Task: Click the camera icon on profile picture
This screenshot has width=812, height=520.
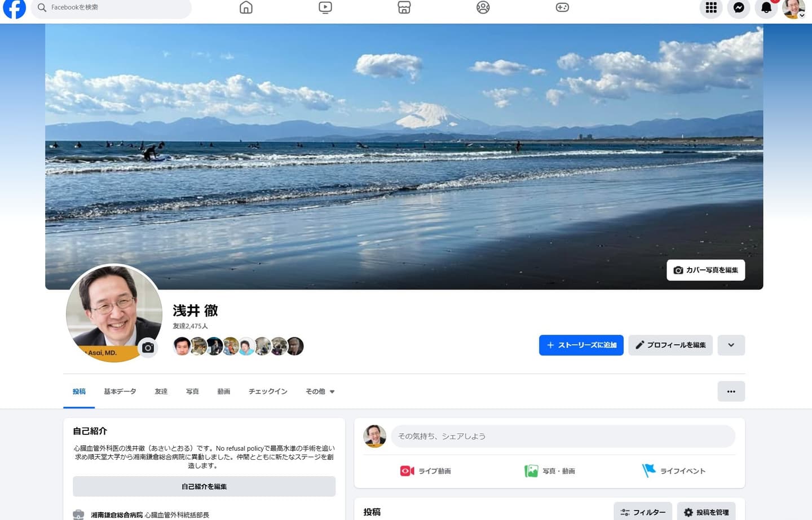Action: pyautogui.click(x=148, y=348)
